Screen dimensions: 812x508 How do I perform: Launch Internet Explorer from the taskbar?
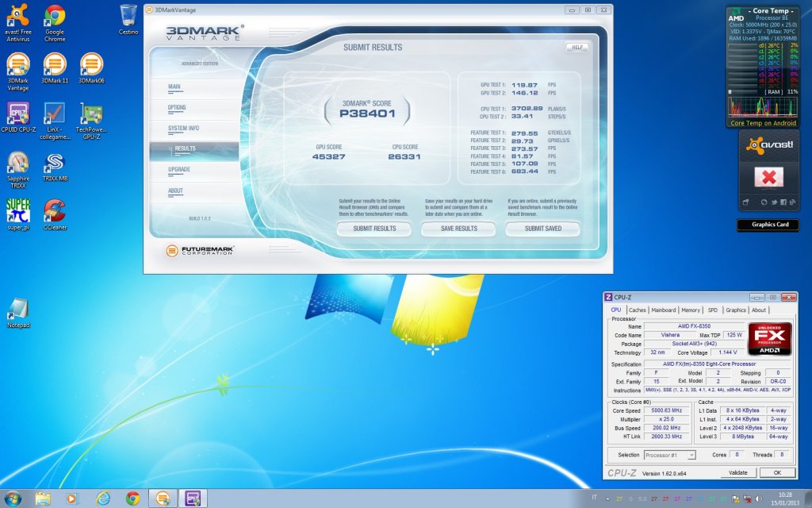(102, 498)
